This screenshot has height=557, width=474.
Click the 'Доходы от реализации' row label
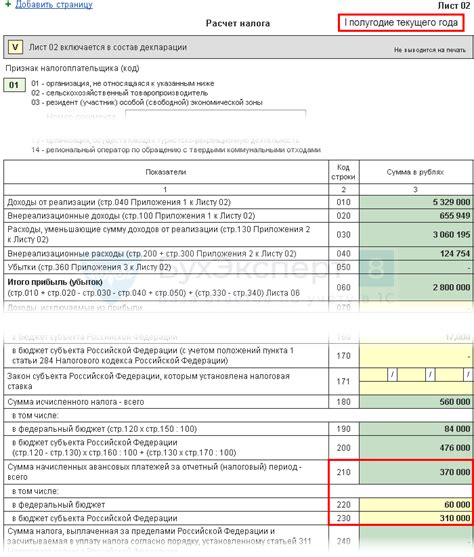[119, 202]
